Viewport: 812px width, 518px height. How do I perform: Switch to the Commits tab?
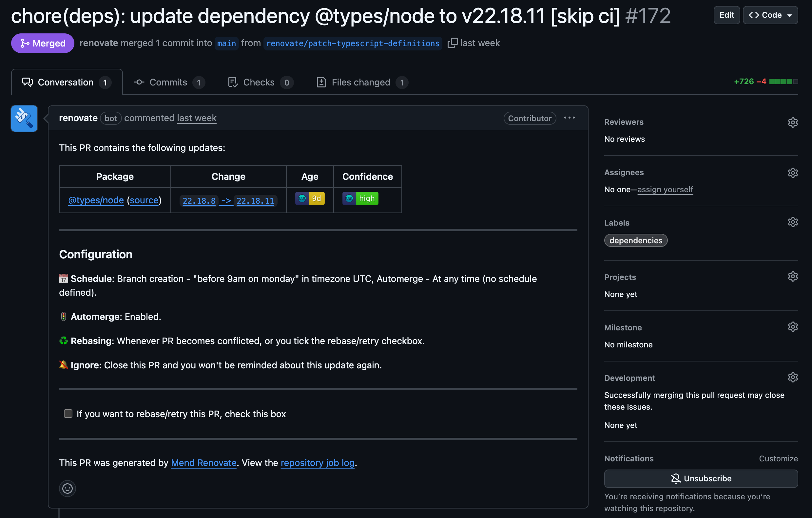[x=169, y=82]
